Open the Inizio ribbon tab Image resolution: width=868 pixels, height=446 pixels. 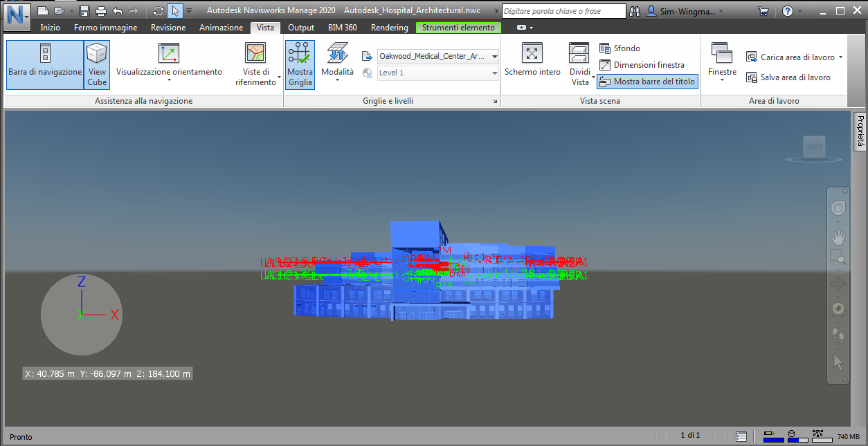click(50, 28)
